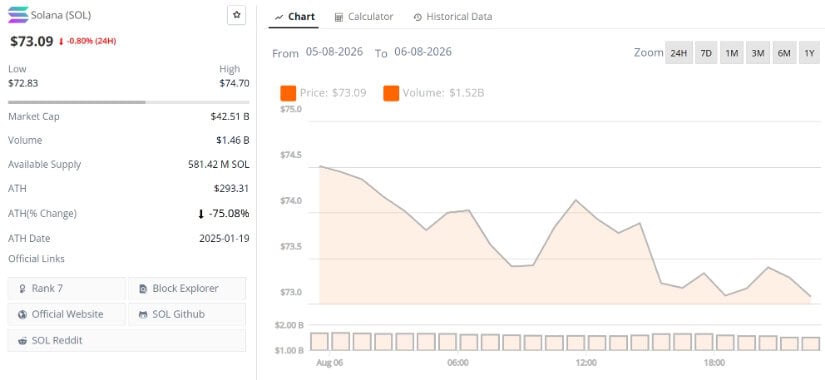Set chart zoom to 7D

706,53
